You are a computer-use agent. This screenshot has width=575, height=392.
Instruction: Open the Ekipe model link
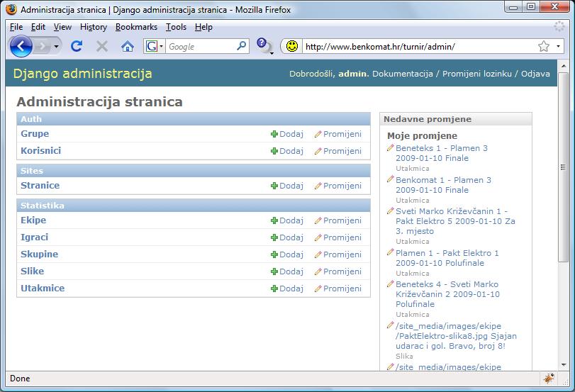click(x=33, y=220)
